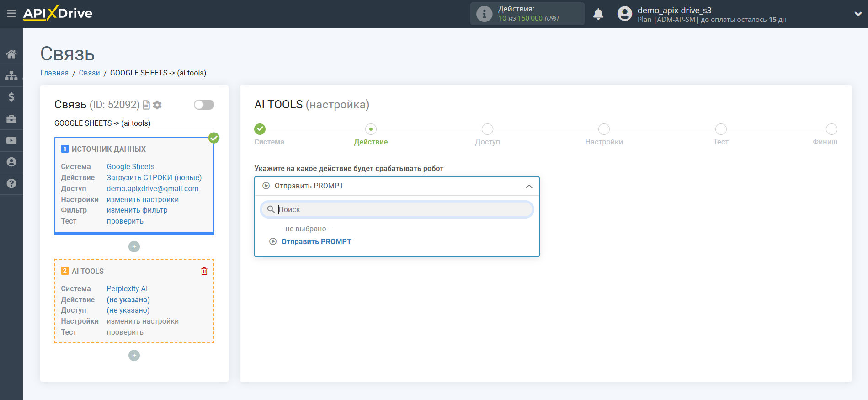This screenshot has height=400, width=868.
Task: Click source изменить настройки link
Action: click(x=143, y=199)
